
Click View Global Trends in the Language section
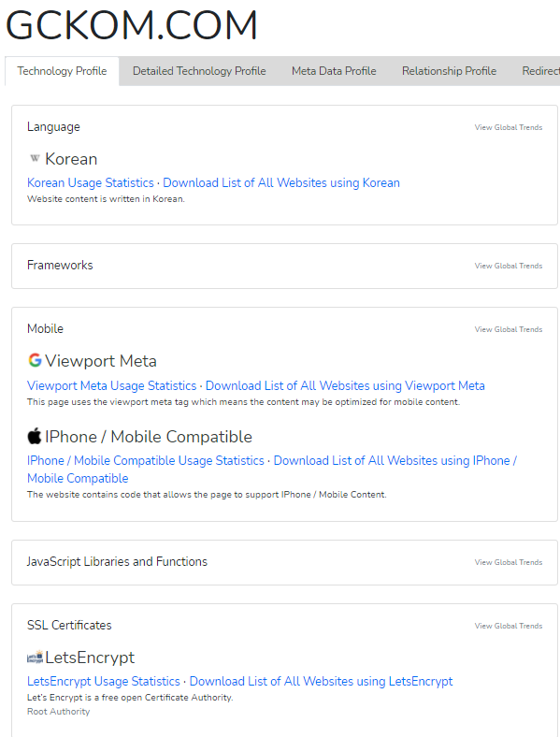[509, 127]
